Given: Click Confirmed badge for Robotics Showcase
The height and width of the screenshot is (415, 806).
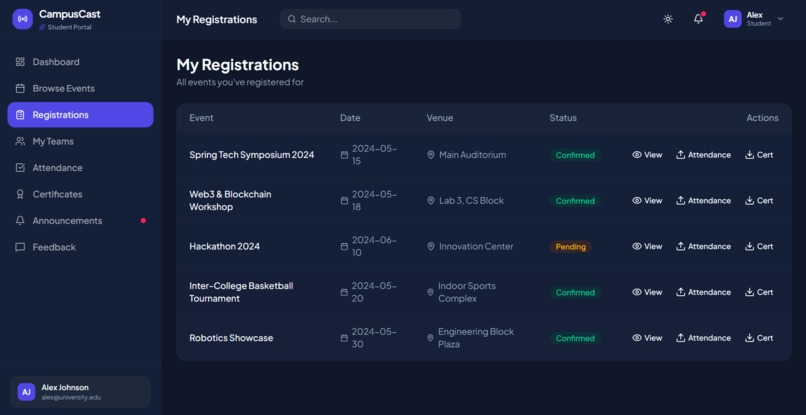Looking at the screenshot, I should [575, 338].
